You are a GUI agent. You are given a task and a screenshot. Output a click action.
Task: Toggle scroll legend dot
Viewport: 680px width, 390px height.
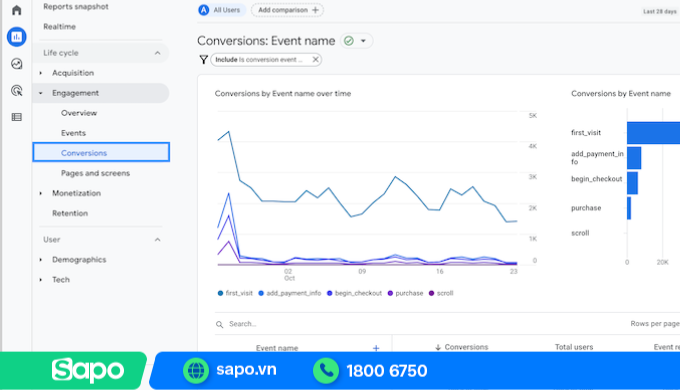(x=432, y=293)
